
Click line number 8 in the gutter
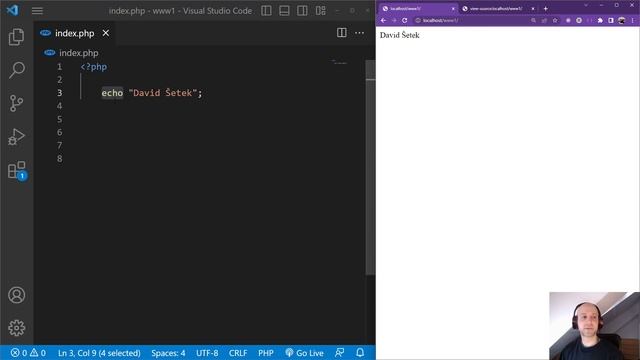60,158
